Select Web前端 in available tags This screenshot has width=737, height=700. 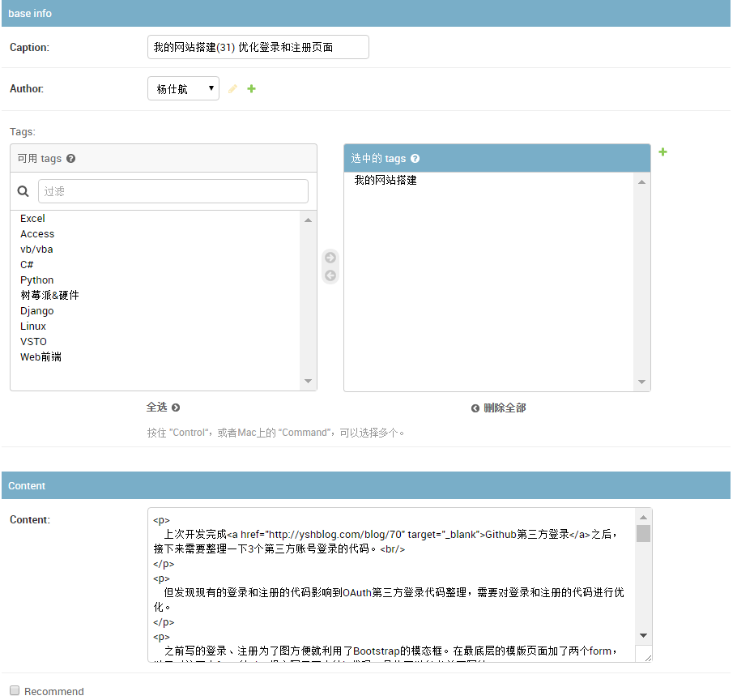click(x=40, y=356)
